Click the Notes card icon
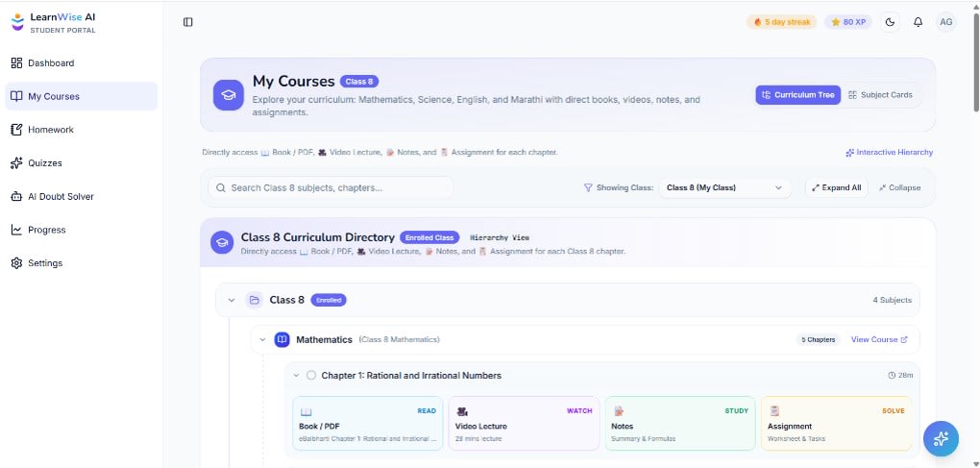This screenshot has height=468, width=980. click(618, 411)
